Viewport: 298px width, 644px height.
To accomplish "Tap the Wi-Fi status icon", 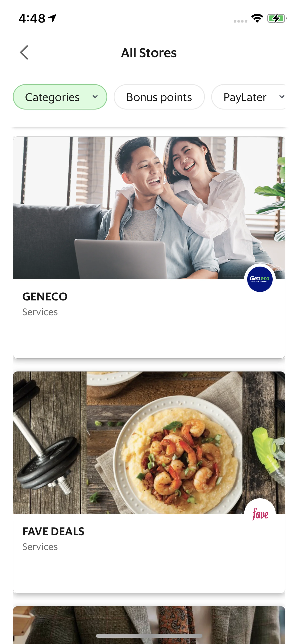I will point(257,18).
